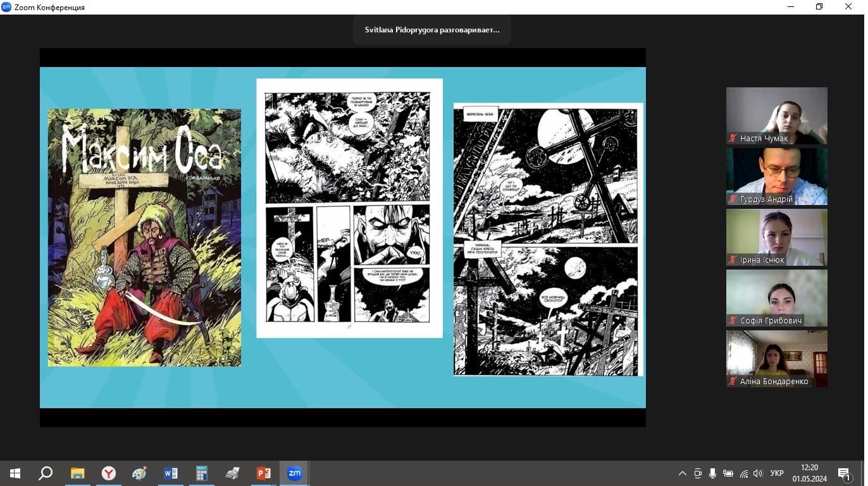Image resolution: width=868 pixels, height=486 pixels.
Task: Switch to PowerPoint in the taskbar
Action: (x=263, y=473)
